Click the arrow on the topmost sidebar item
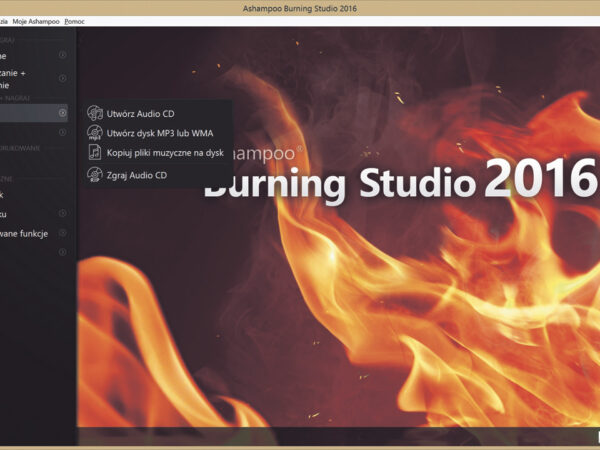The width and height of the screenshot is (600, 450). pos(62,56)
